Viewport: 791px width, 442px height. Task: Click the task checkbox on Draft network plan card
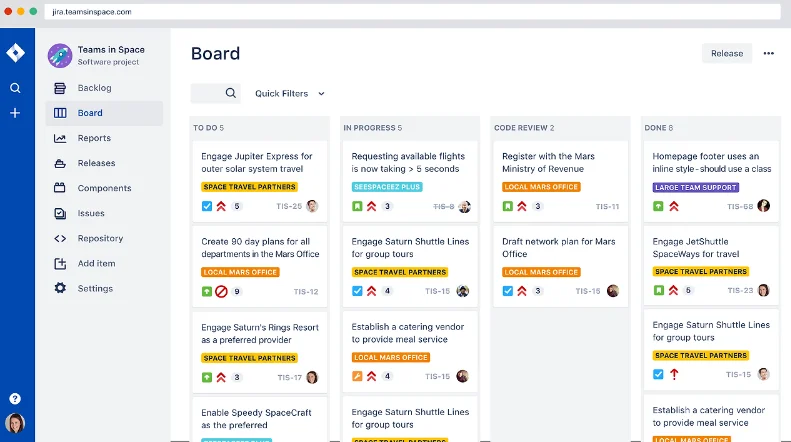pos(508,291)
